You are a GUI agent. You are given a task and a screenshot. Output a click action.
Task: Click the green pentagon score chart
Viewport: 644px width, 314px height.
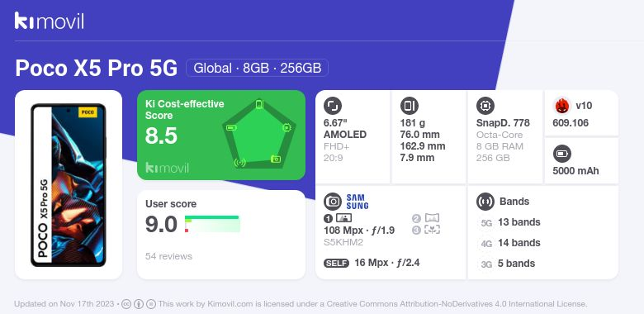click(259, 135)
